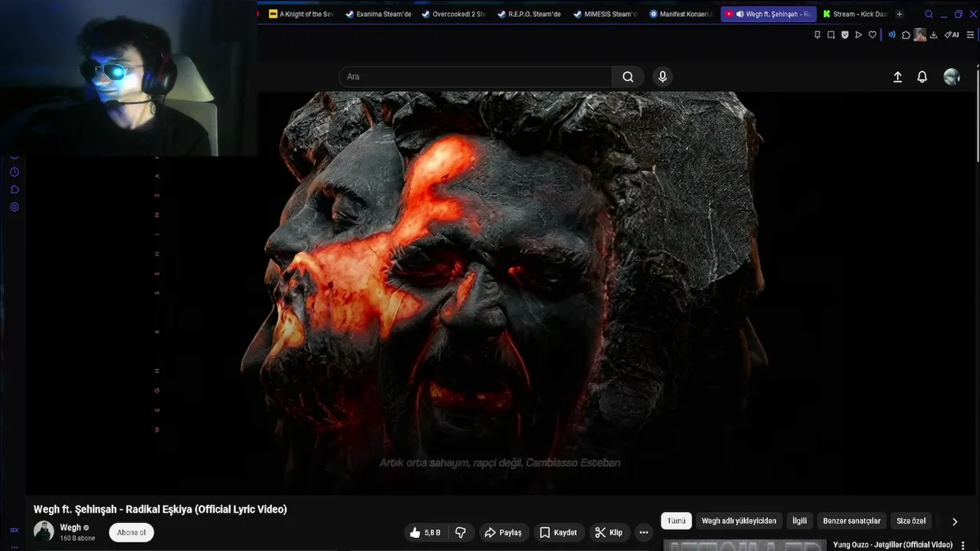Select the İlgili filter chip
980x551 pixels.
point(799,521)
